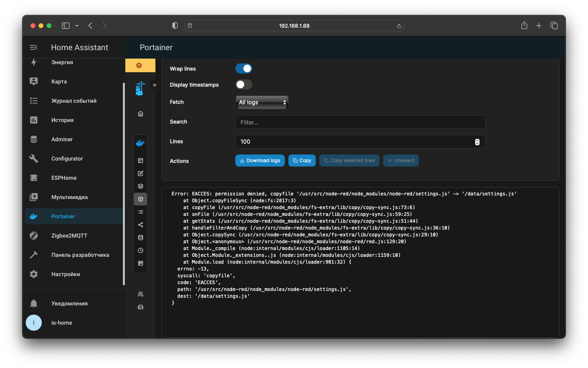
Task: Click the Download logs button
Action: click(260, 161)
